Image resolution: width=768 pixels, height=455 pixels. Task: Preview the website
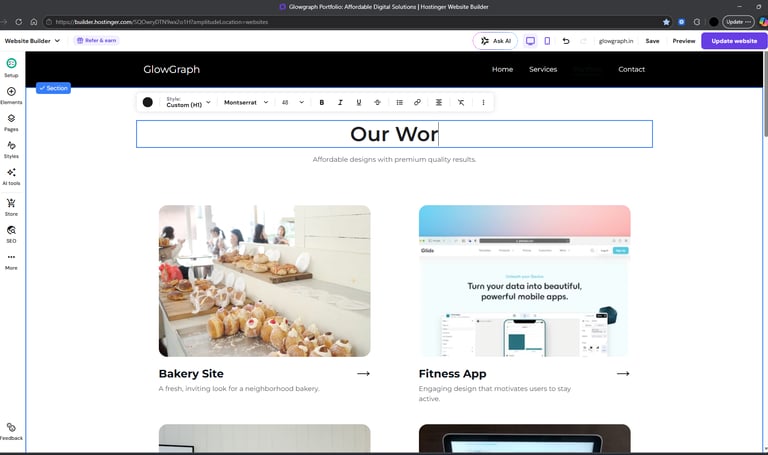[684, 41]
